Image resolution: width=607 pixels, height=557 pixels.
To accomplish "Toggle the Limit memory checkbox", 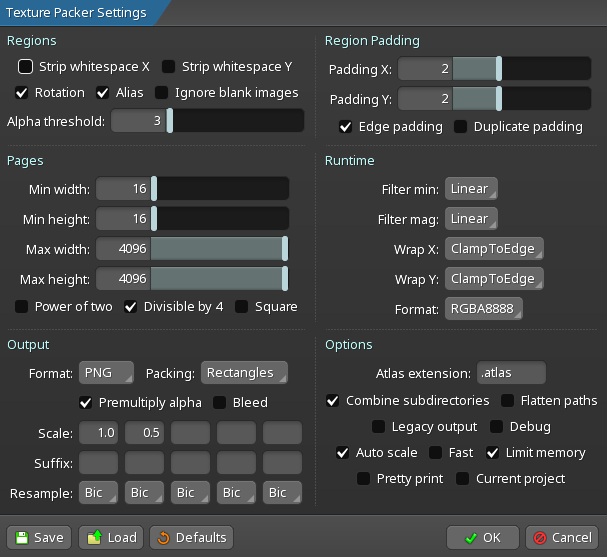I will [x=492, y=452].
